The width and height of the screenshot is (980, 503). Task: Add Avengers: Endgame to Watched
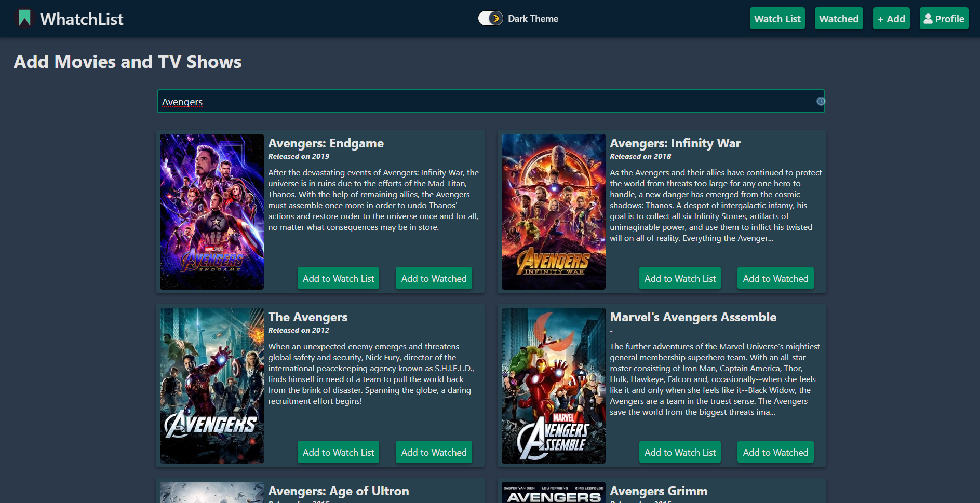[x=434, y=278]
